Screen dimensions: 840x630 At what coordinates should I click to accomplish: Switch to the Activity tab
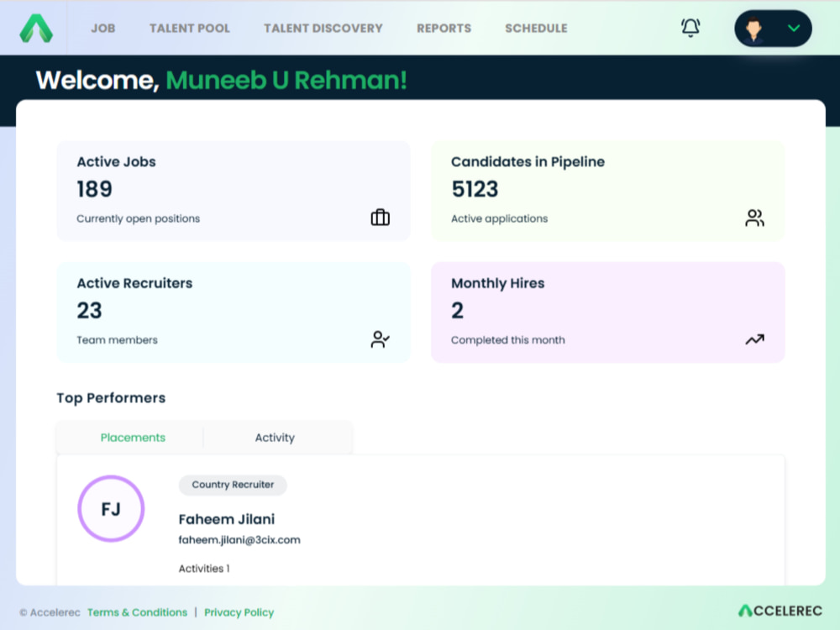coord(275,438)
